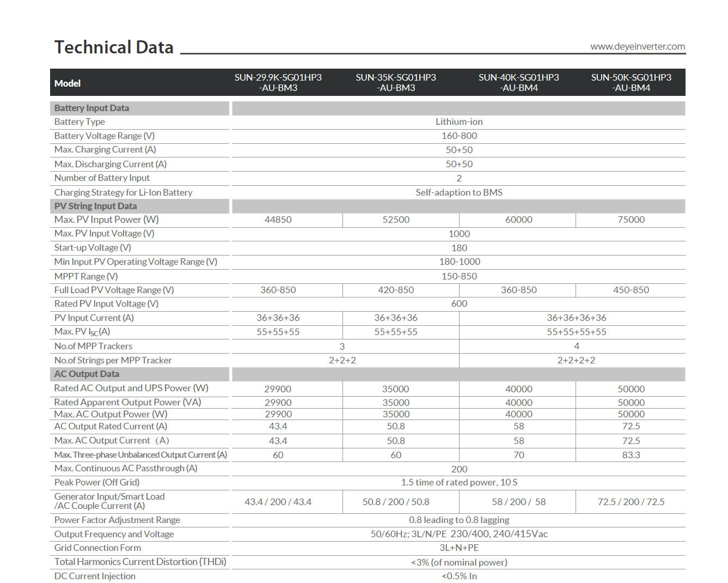
Task: Select the '150-850' MPPT range value
Action: tap(459, 276)
